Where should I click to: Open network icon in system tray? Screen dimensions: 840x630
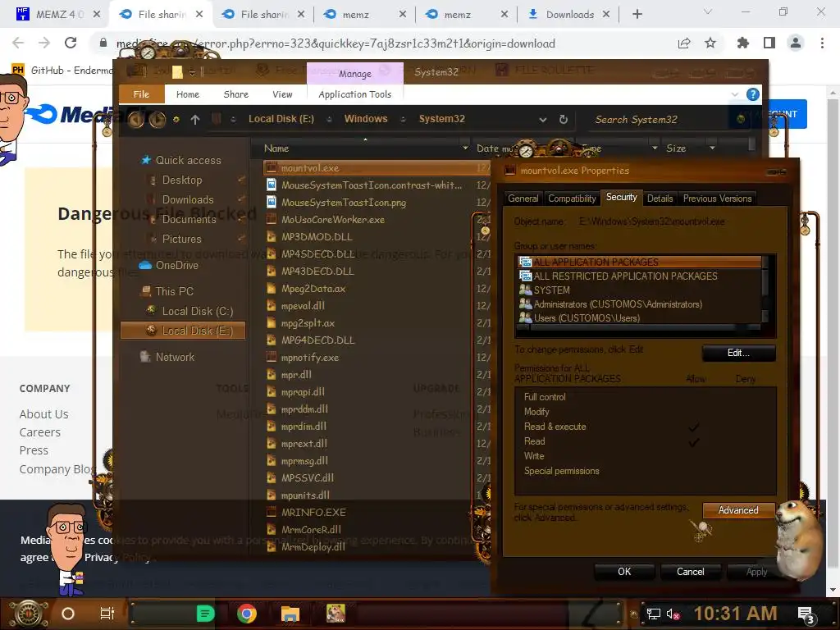pyautogui.click(x=653, y=614)
